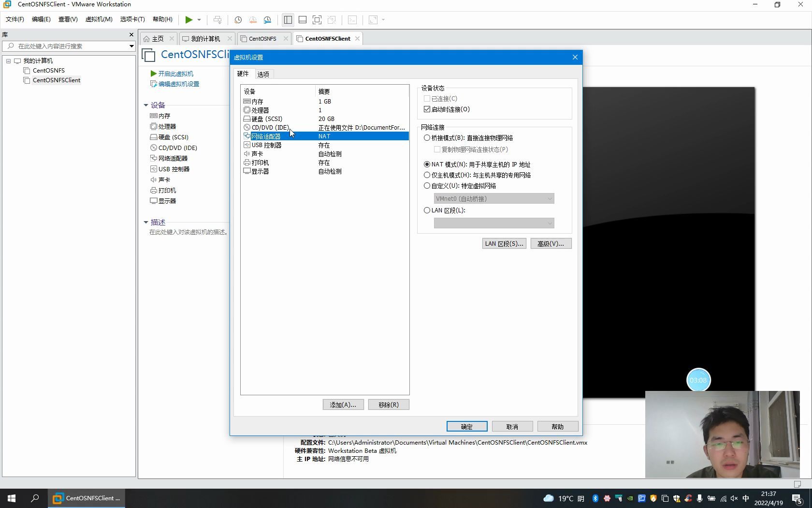Click the green power-on play button in toolbar
This screenshot has width=812, height=508.
coord(188,20)
